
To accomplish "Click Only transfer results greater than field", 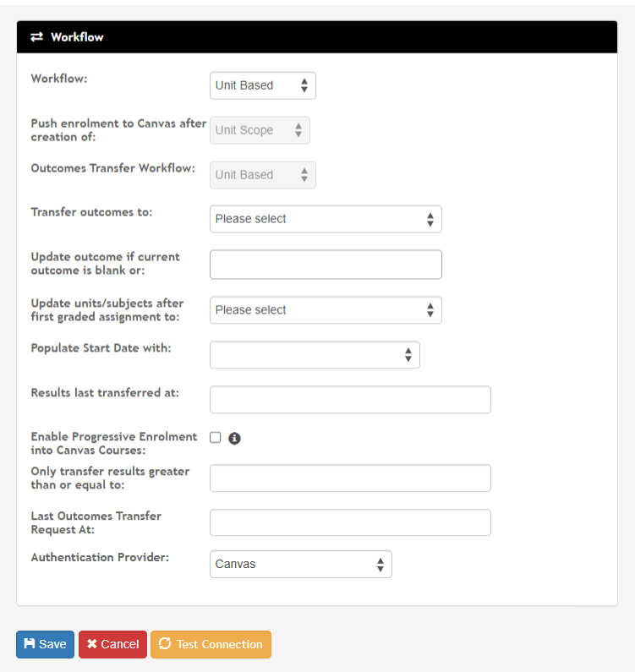I will point(350,478).
